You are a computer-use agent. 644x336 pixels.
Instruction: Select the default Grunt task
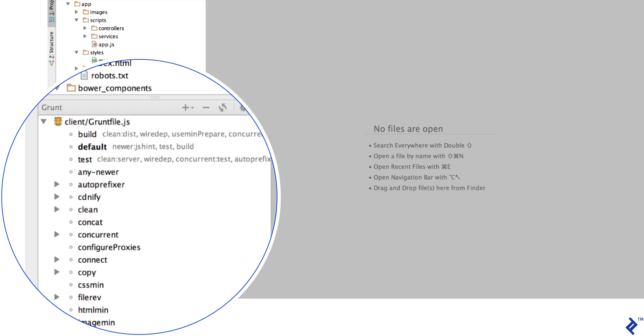pyautogui.click(x=92, y=147)
